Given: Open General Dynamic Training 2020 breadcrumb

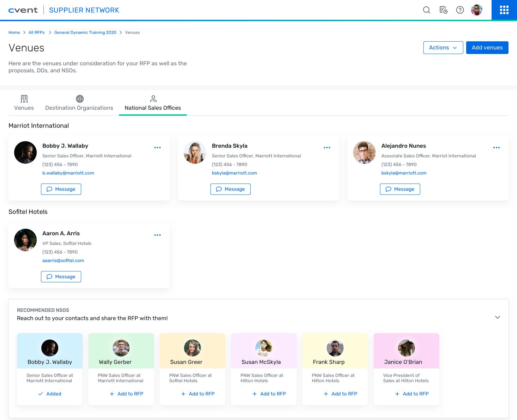Looking at the screenshot, I should pyautogui.click(x=85, y=32).
